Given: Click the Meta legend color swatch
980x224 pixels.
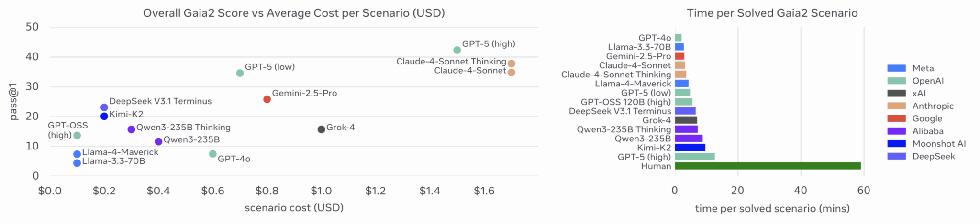Looking at the screenshot, I should point(896,68).
